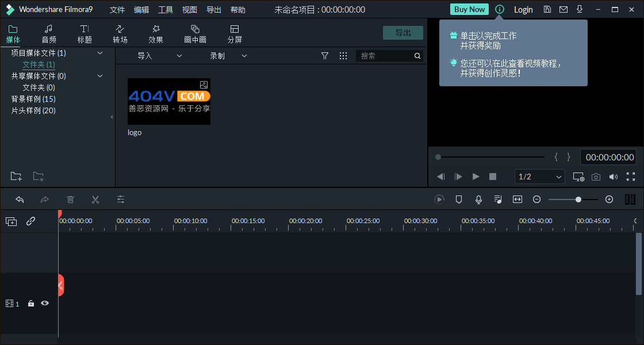Open the playback quality 1/2 dropdown
The width and height of the screenshot is (644, 345).
coord(539,177)
